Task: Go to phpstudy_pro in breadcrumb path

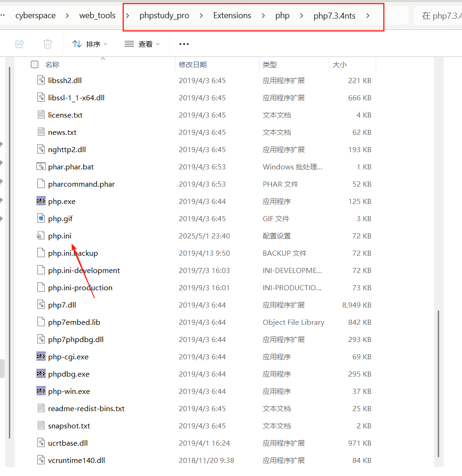Action: [x=164, y=15]
